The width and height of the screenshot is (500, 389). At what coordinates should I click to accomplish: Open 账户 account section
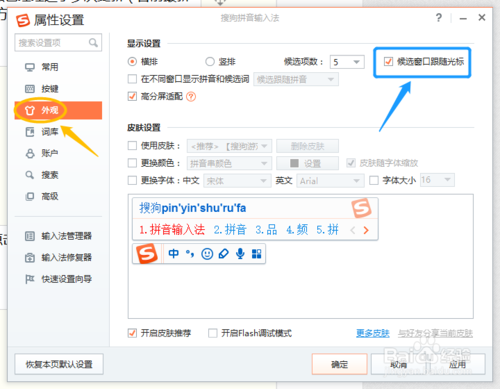point(58,153)
